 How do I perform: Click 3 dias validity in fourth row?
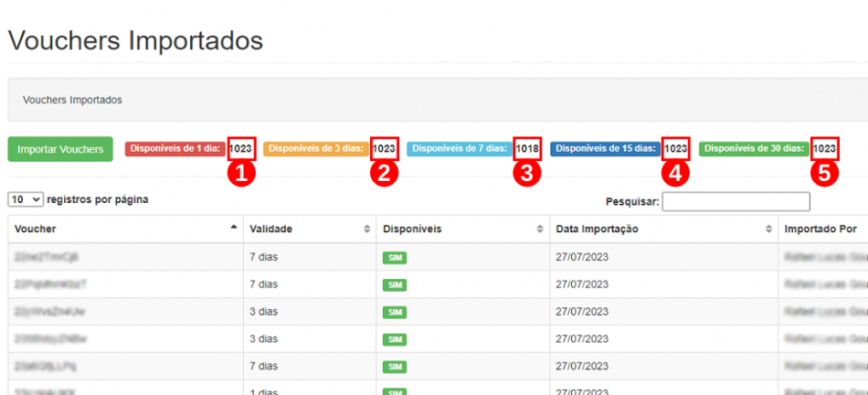(x=263, y=338)
